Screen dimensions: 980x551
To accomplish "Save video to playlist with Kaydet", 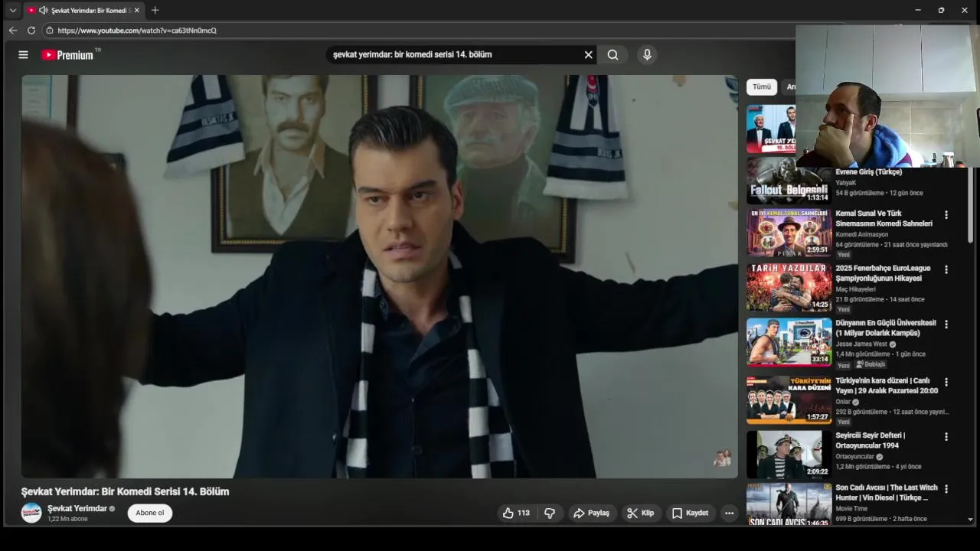I will coord(690,513).
